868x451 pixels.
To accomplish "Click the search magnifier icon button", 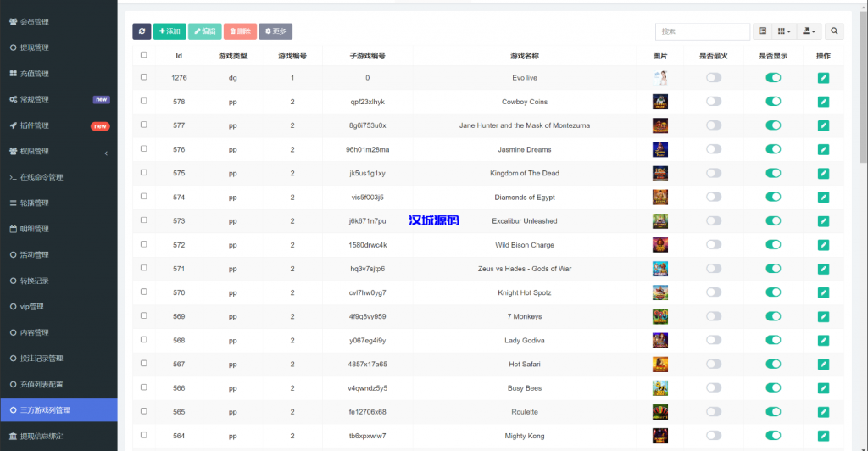I will (x=834, y=31).
